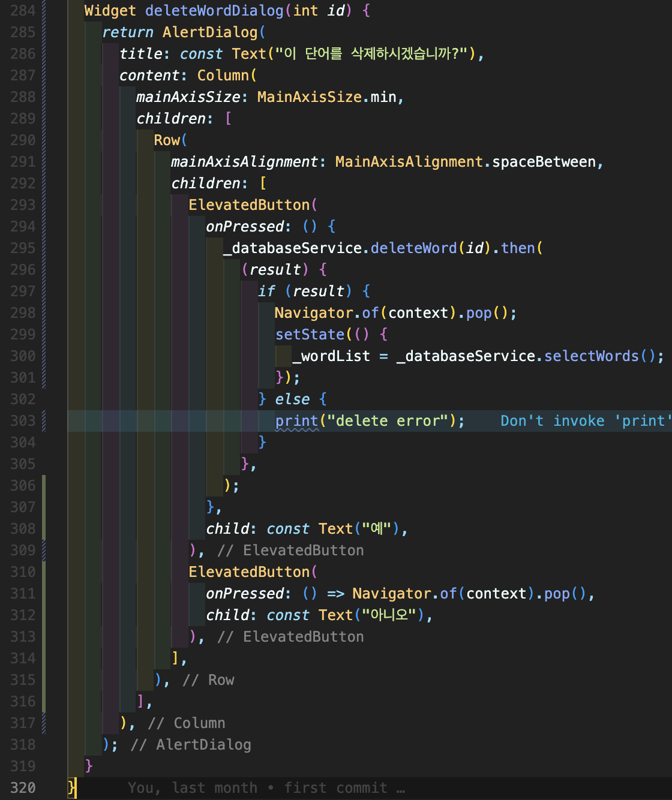
Task: Click '_databaseService' on line 295
Action: (292, 248)
